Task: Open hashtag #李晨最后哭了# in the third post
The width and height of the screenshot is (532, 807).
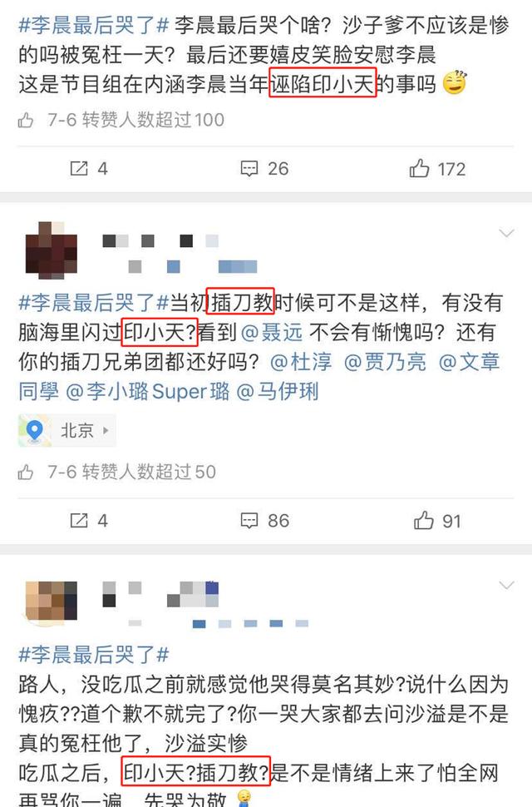Action: tap(94, 655)
